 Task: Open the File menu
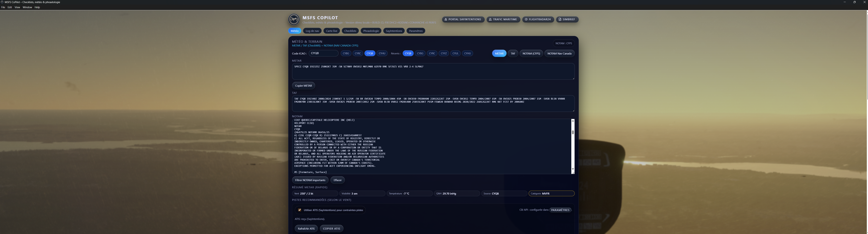pyautogui.click(x=3, y=7)
